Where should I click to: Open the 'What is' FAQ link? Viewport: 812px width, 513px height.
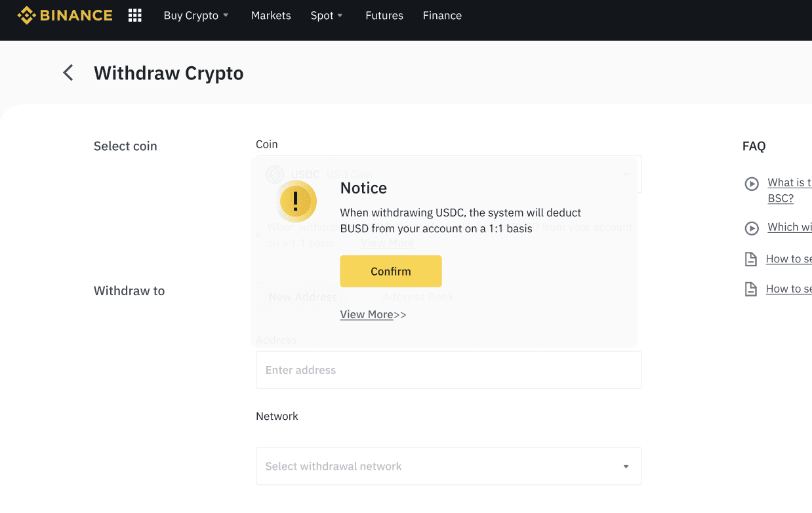tap(789, 183)
